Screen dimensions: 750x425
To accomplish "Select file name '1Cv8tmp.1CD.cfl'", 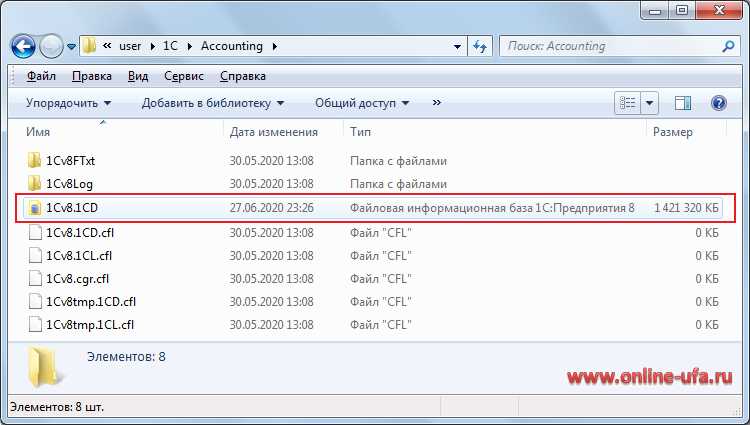I will tap(91, 302).
